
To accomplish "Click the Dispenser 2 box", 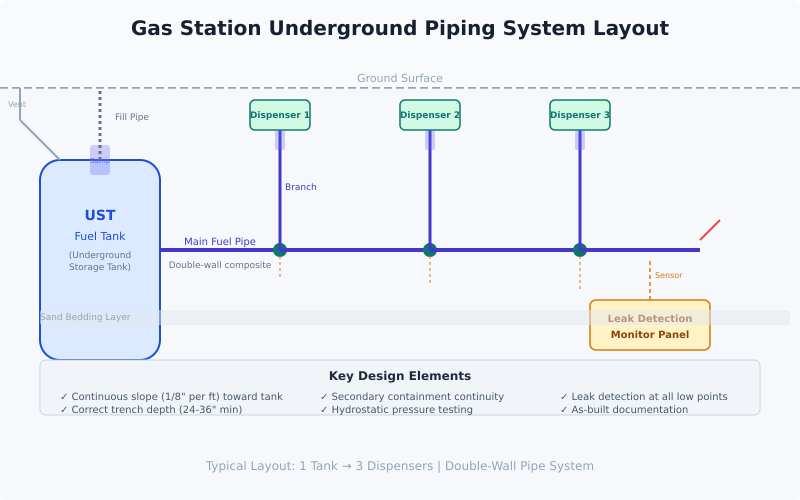I will tap(430, 115).
